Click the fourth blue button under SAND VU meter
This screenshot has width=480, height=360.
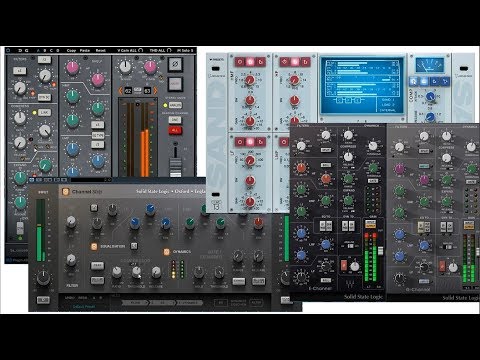pos(445,81)
